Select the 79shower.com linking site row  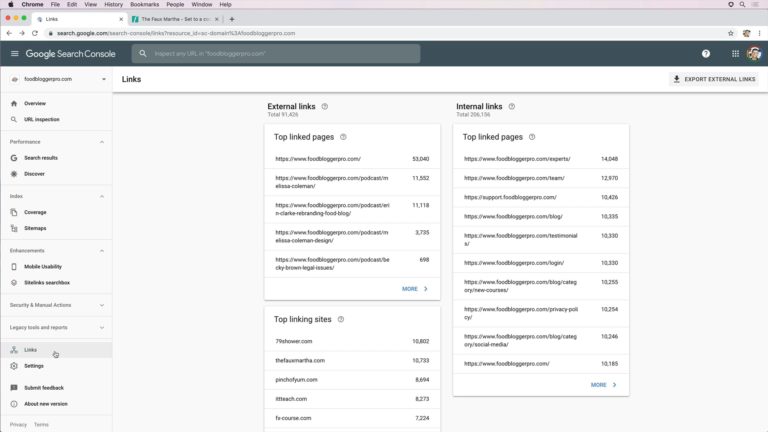(352, 341)
